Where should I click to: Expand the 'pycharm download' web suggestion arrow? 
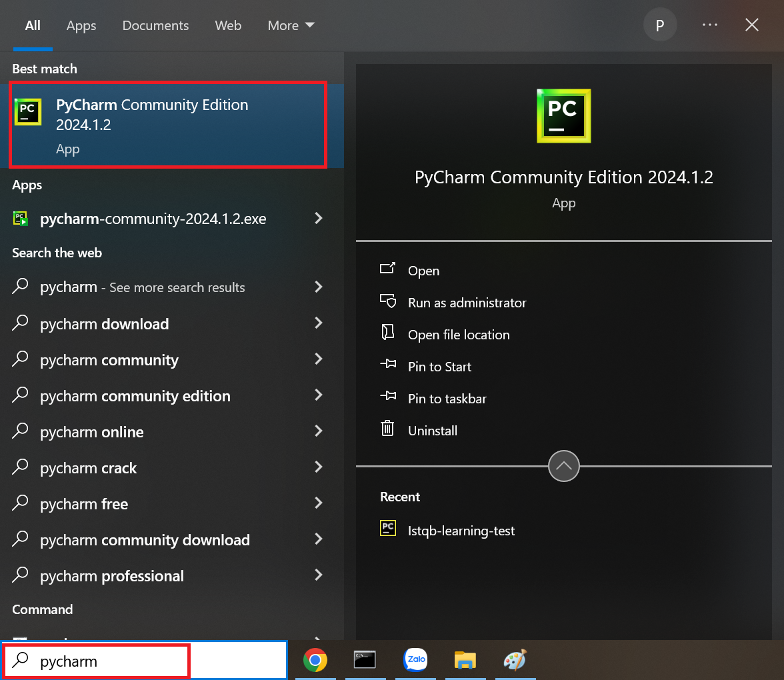tap(319, 323)
